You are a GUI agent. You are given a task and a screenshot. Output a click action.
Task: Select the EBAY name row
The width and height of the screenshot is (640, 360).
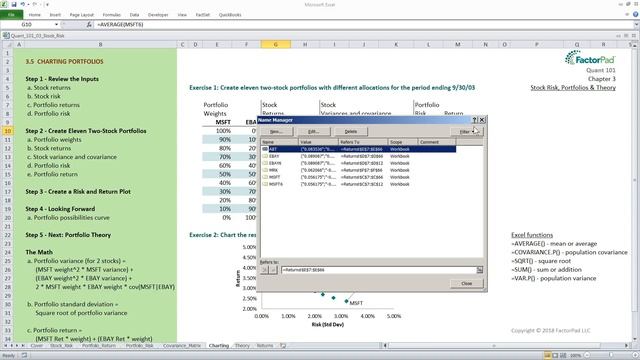[x=358, y=156]
